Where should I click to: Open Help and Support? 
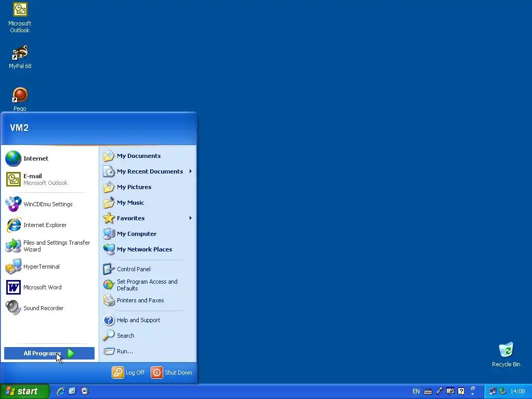(148, 320)
